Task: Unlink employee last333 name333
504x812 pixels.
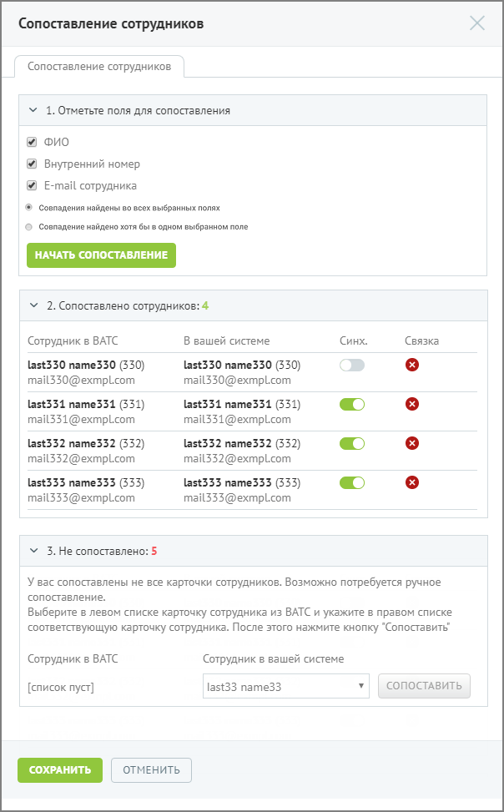Action: [x=412, y=482]
